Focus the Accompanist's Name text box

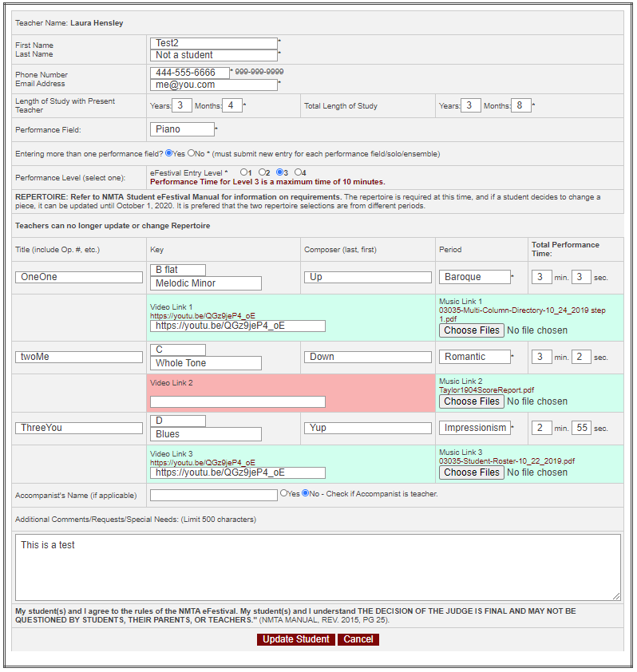click(x=213, y=495)
